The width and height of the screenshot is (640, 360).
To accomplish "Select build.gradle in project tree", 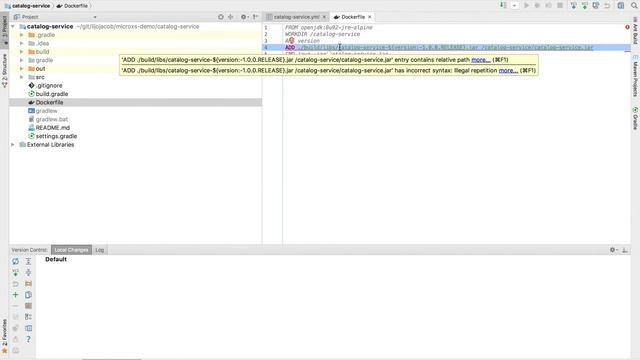I will click(52, 94).
